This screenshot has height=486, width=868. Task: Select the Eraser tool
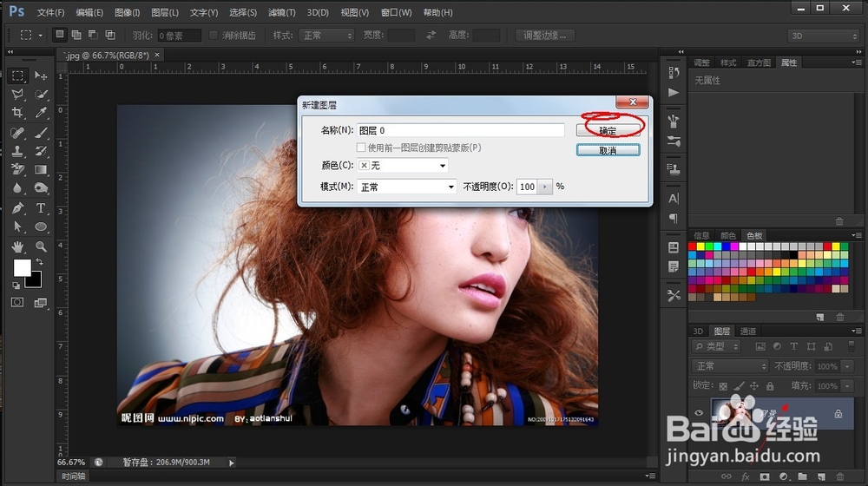(x=17, y=169)
